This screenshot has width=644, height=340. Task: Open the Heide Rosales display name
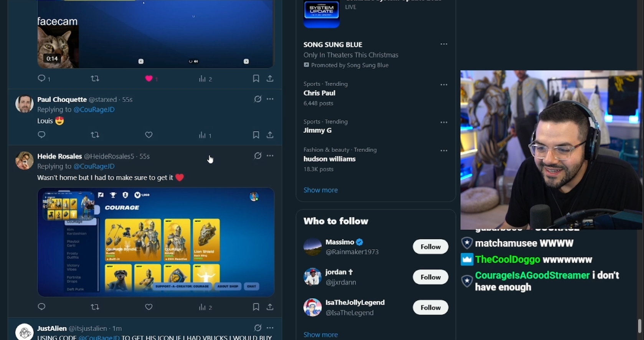tap(59, 156)
